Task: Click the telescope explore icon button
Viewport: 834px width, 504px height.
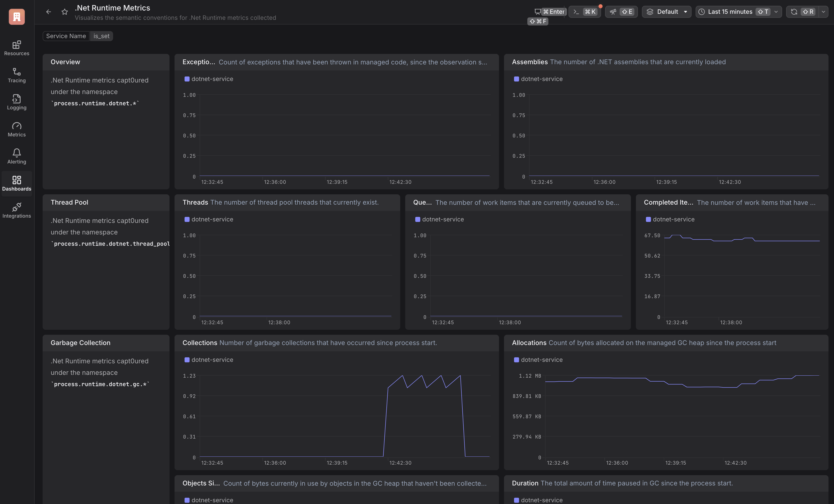Action: [x=613, y=12]
